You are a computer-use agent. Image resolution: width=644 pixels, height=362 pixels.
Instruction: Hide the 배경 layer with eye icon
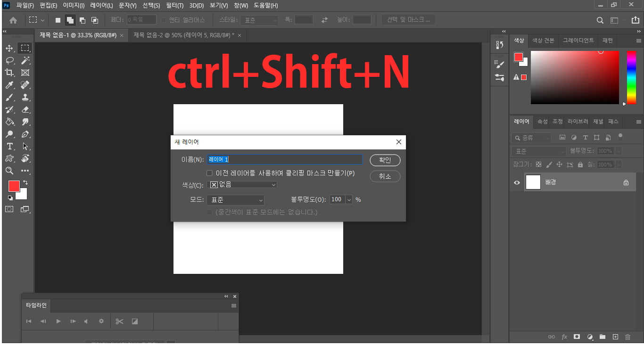[x=517, y=182]
